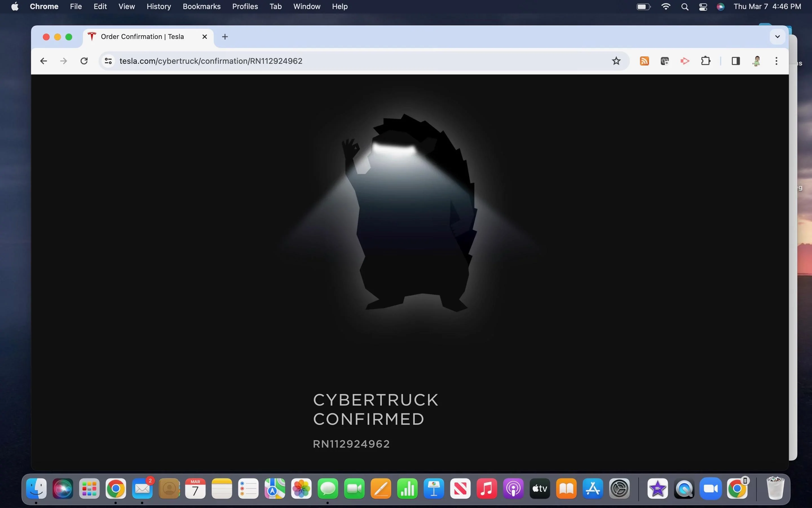Open Zoom from the dock
Image resolution: width=812 pixels, height=508 pixels.
[x=711, y=488]
